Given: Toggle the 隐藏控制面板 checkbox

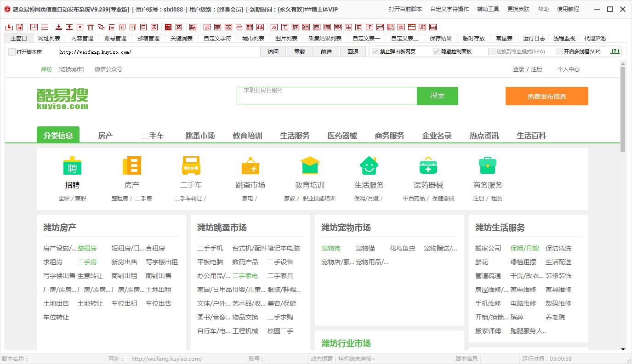Looking at the screenshot, I should (x=437, y=51).
